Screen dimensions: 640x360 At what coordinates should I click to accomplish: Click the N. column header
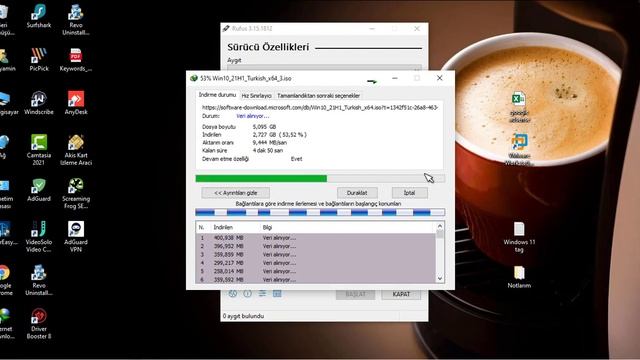(x=201, y=227)
